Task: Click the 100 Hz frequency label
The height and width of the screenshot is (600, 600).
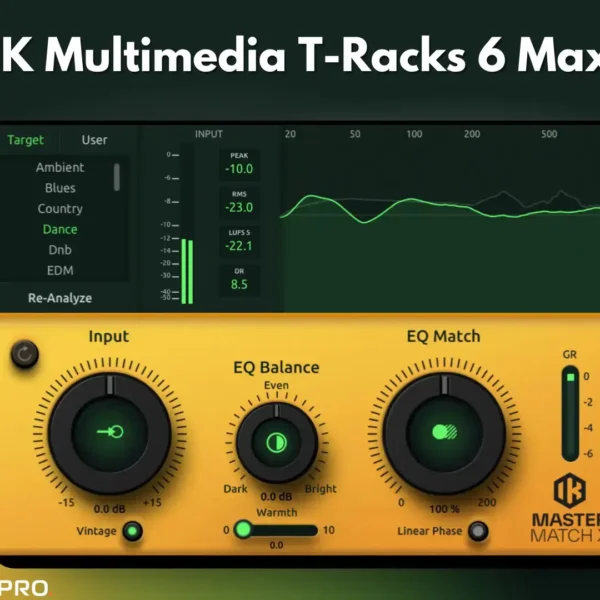Action: click(414, 134)
